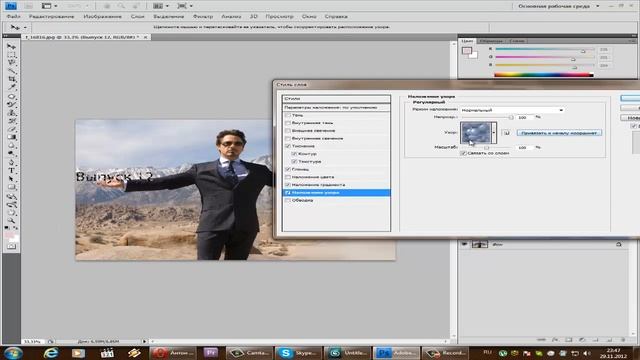640x360 pixels.
Task: Enable the Внешнее свечение checkbox
Action: click(x=288, y=131)
